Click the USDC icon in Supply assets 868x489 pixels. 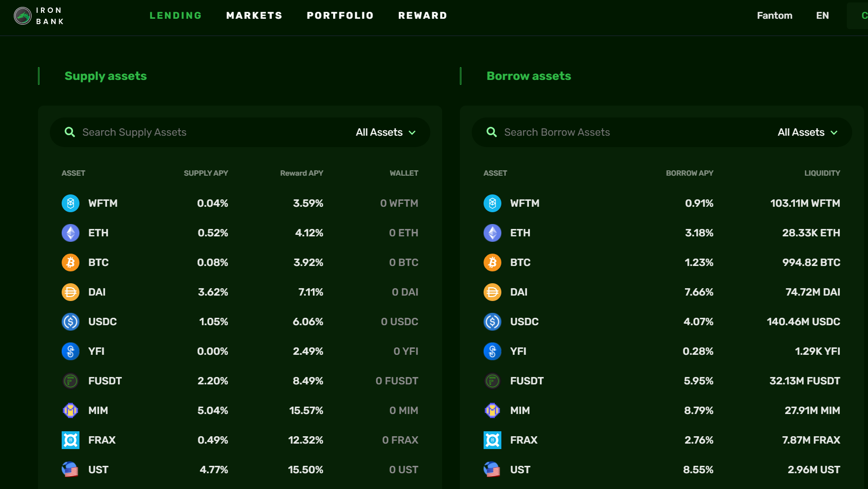(x=71, y=322)
